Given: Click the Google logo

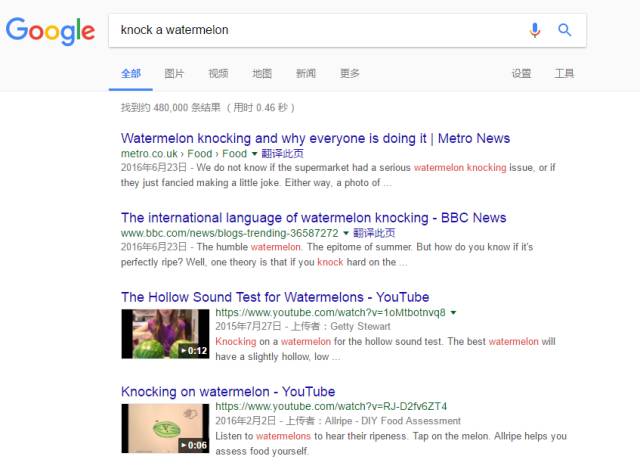Looking at the screenshot, I should (50, 31).
